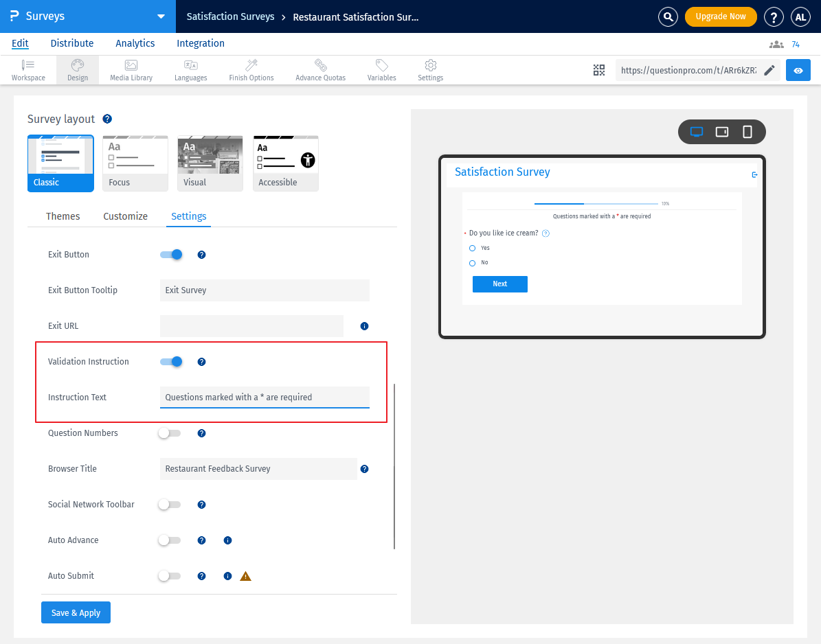Click the Settings gear in the survey toolbar
Viewport: 821px width, 644px height.
tap(430, 69)
